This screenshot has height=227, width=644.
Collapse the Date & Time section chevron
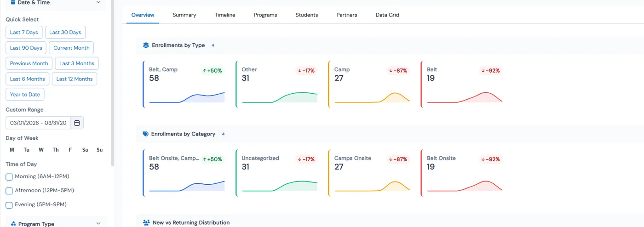[x=98, y=2]
